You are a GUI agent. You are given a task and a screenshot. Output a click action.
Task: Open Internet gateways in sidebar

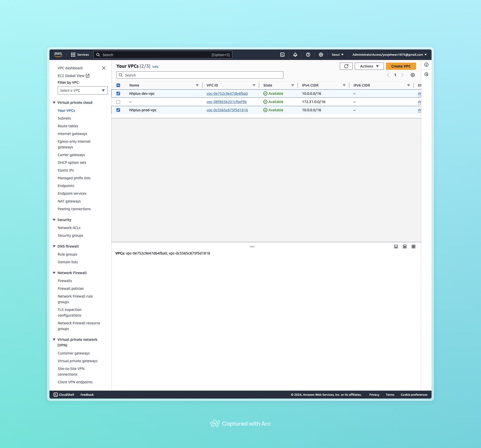coord(72,134)
